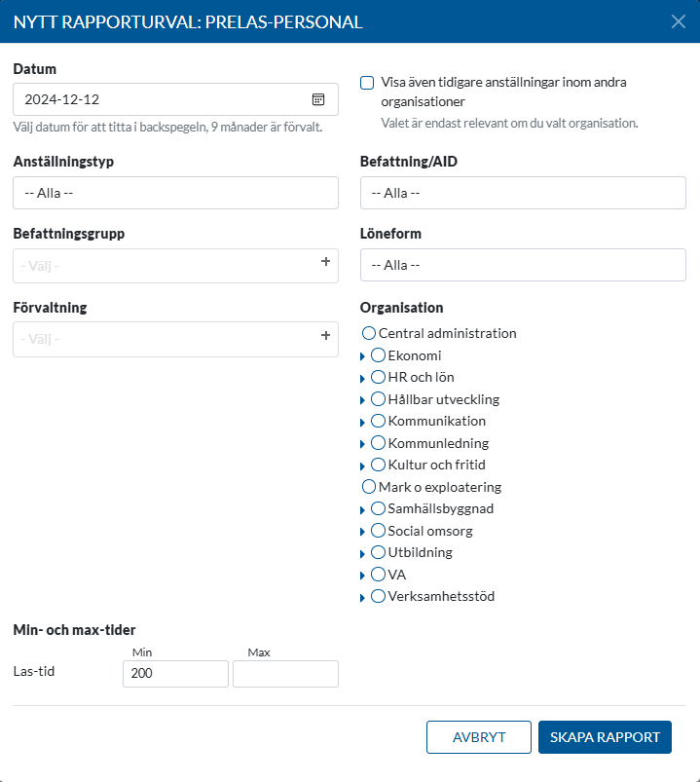
Task: Select the Kultur och fritid radio button
Action: (x=379, y=465)
